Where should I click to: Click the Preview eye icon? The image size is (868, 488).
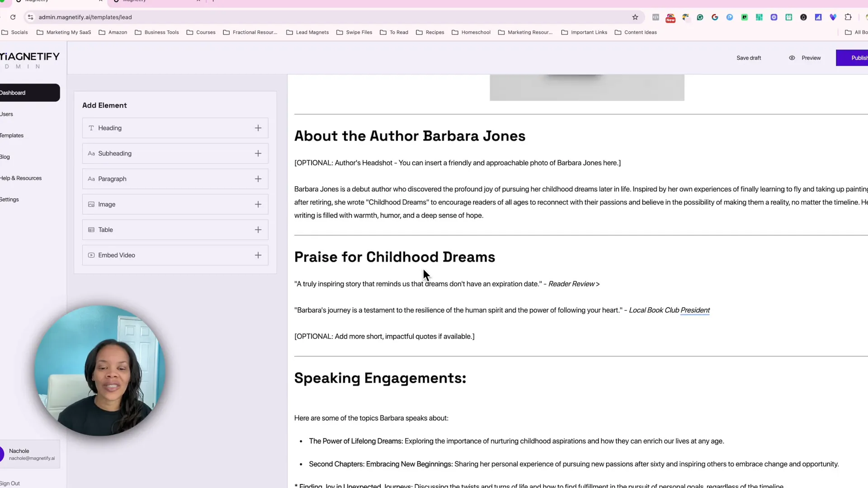[792, 58]
